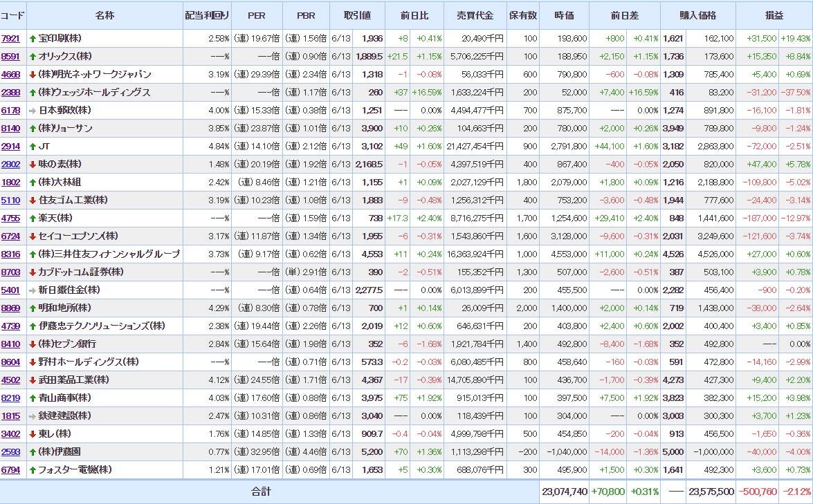The image size is (813, 504).
Task: Click the gray sideways arrow beside 鉄建建設(株)
Action: [33, 416]
